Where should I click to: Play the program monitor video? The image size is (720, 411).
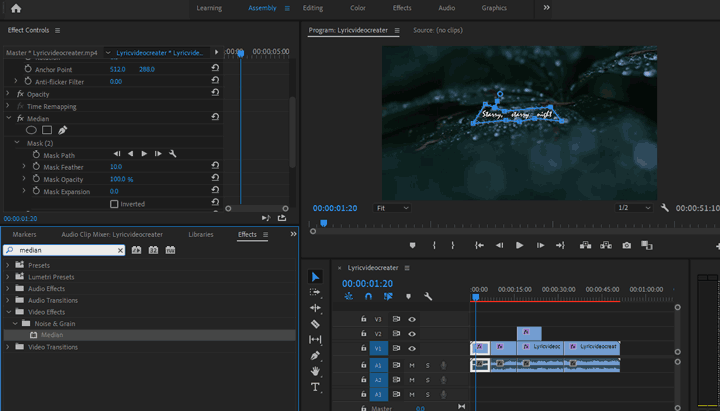point(519,245)
